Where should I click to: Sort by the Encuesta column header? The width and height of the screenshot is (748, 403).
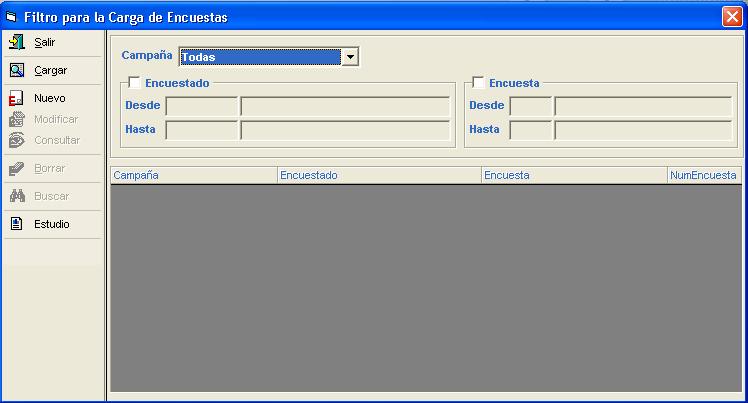pyautogui.click(x=574, y=175)
